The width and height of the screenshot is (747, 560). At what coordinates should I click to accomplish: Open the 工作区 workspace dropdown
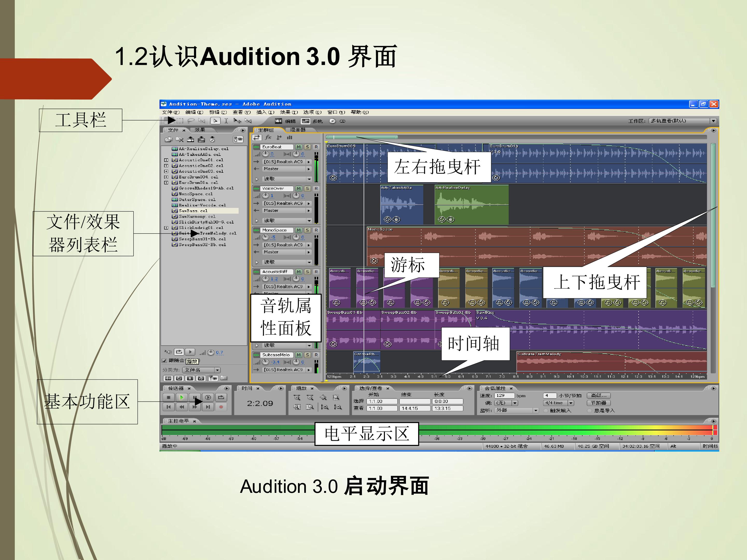coord(682,121)
